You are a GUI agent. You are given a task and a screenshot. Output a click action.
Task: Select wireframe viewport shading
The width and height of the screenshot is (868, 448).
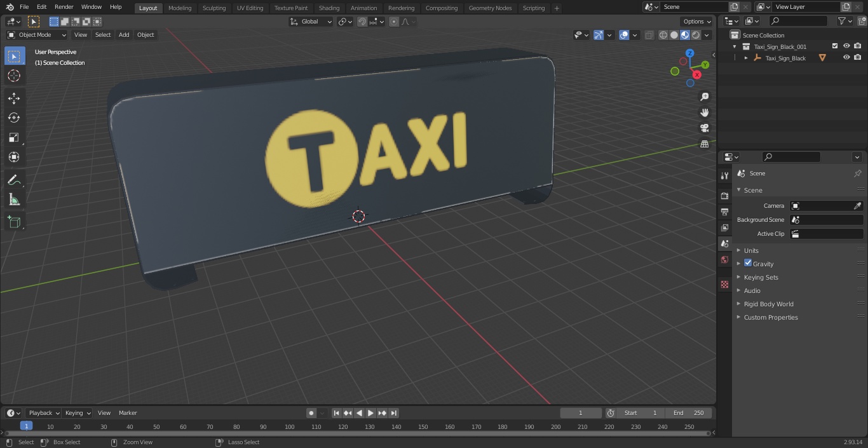pos(663,35)
